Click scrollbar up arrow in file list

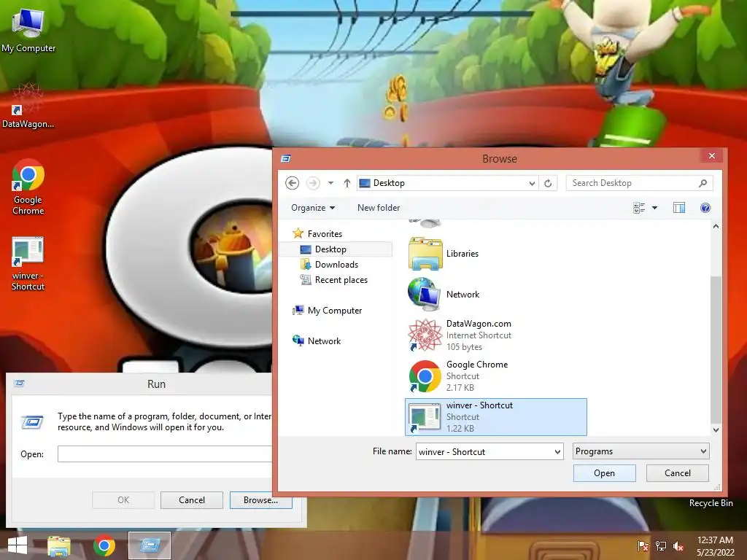716,227
